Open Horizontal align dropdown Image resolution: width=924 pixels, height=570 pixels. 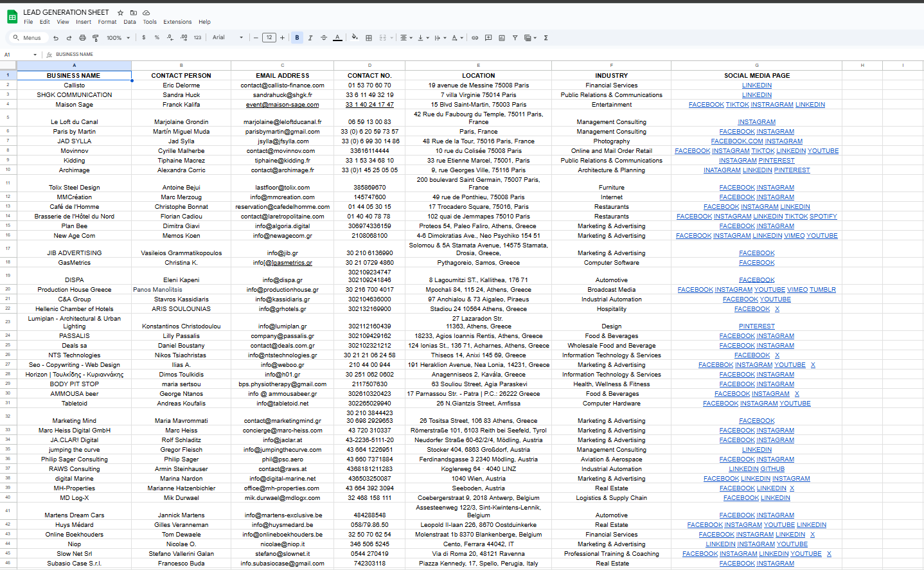coord(406,38)
